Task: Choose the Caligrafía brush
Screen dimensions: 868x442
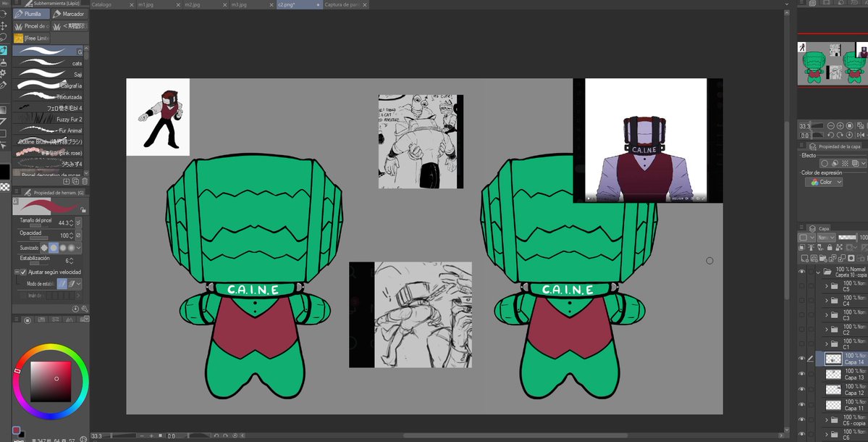Action: (48, 86)
